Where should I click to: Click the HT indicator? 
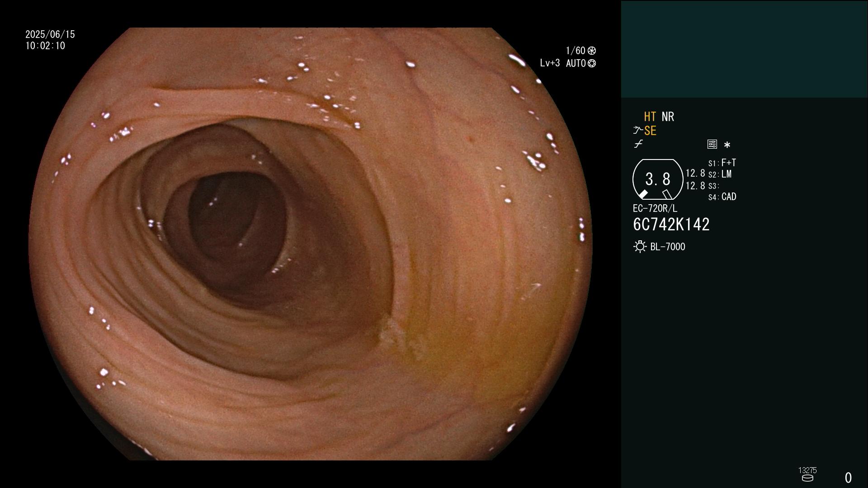650,117
